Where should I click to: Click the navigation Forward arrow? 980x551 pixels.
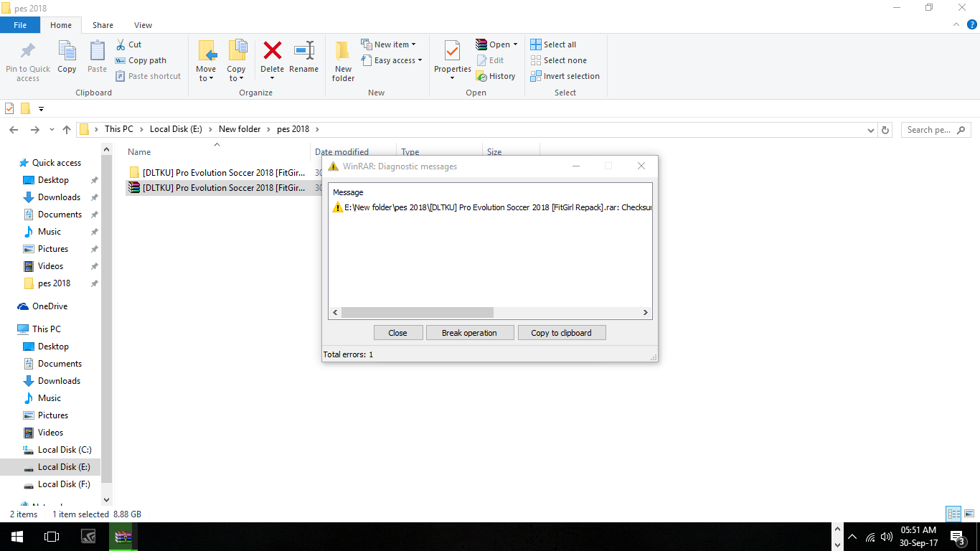34,130
